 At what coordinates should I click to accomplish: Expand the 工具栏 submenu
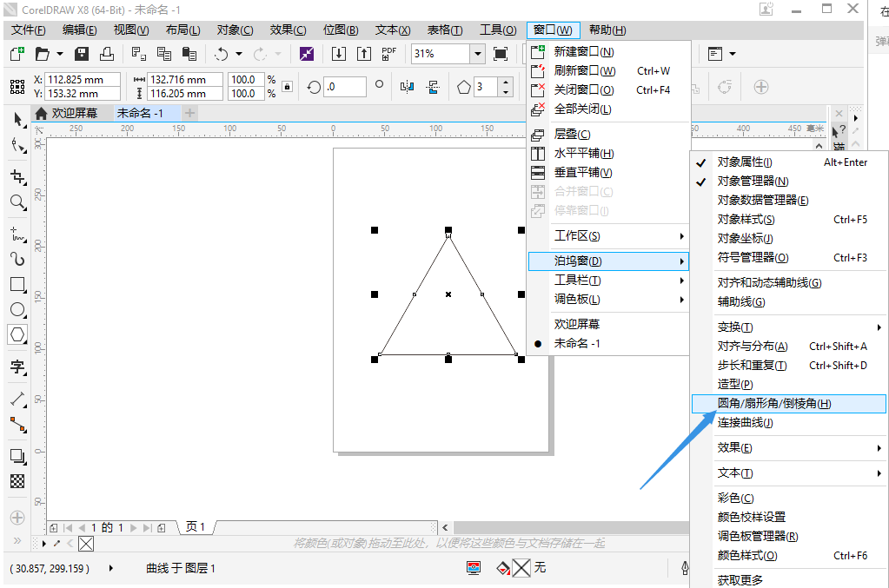click(x=609, y=280)
